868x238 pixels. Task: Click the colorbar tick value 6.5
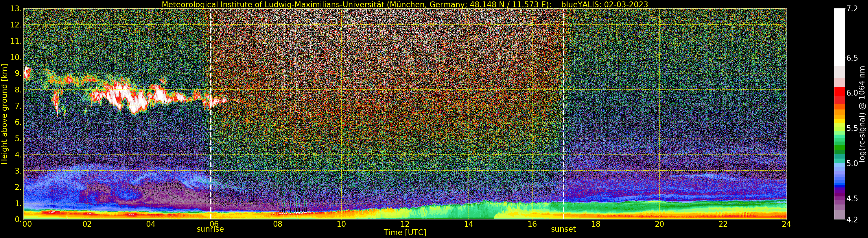tap(852, 58)
